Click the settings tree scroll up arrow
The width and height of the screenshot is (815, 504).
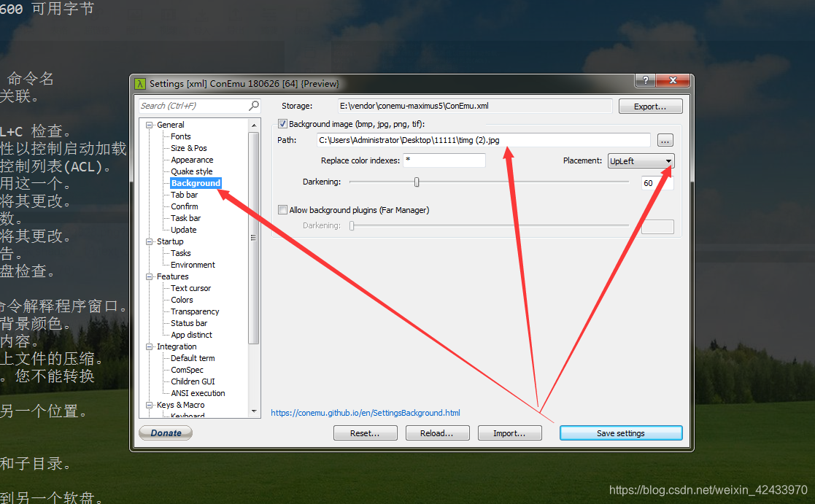[x=254, y=125]
